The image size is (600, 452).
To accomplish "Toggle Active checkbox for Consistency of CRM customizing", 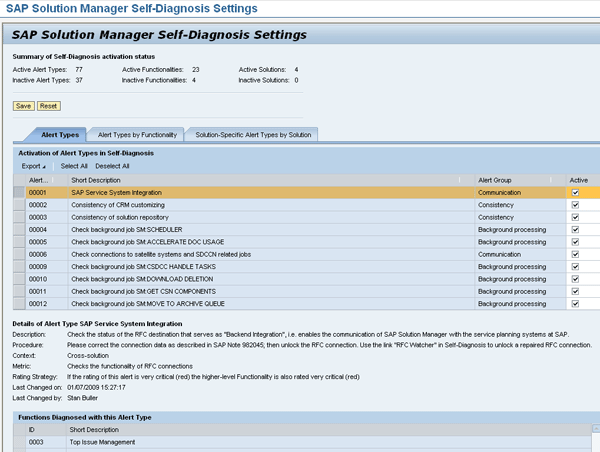I will pos(574,204).
